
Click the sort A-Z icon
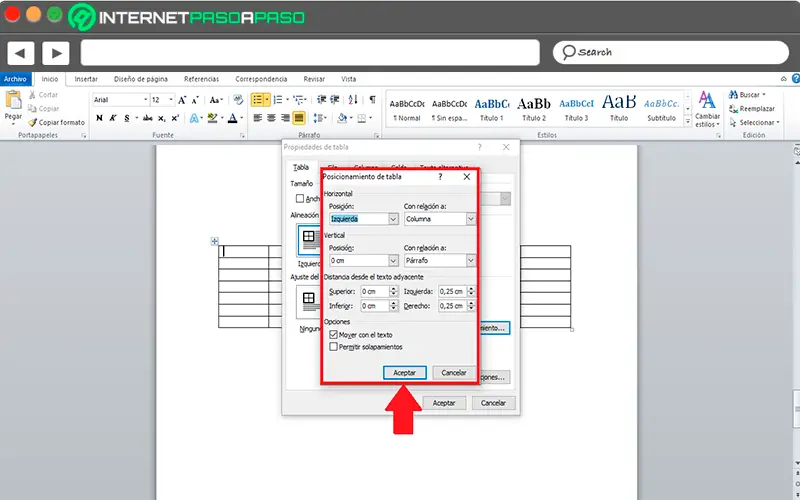point(353,100)
